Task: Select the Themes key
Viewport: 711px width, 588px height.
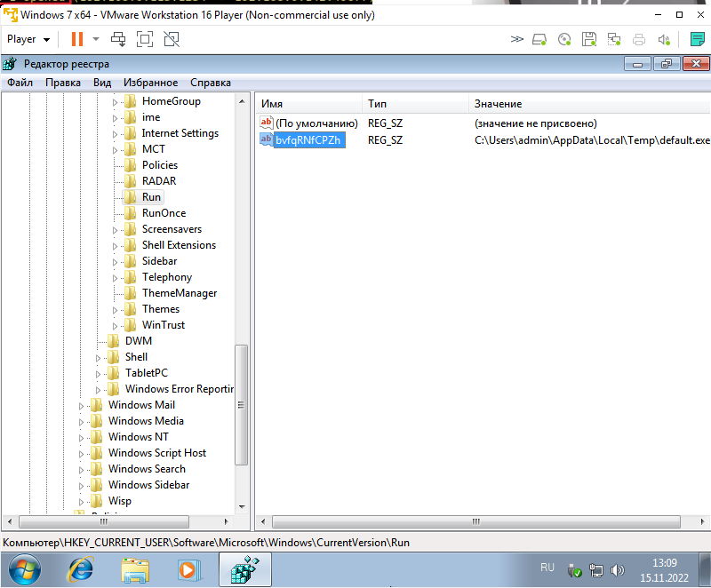Action: click(161, 309)
